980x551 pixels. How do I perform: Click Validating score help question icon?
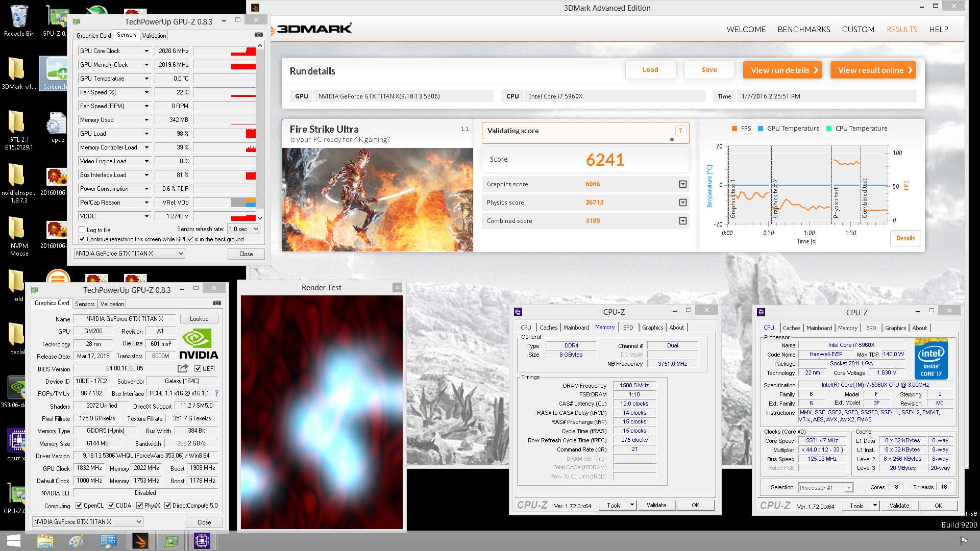point(680,131)
